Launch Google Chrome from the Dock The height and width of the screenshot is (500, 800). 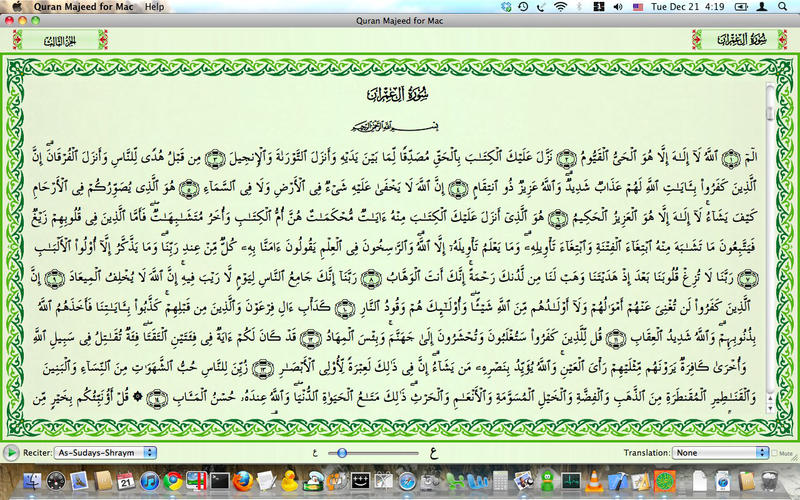[173, 481]
